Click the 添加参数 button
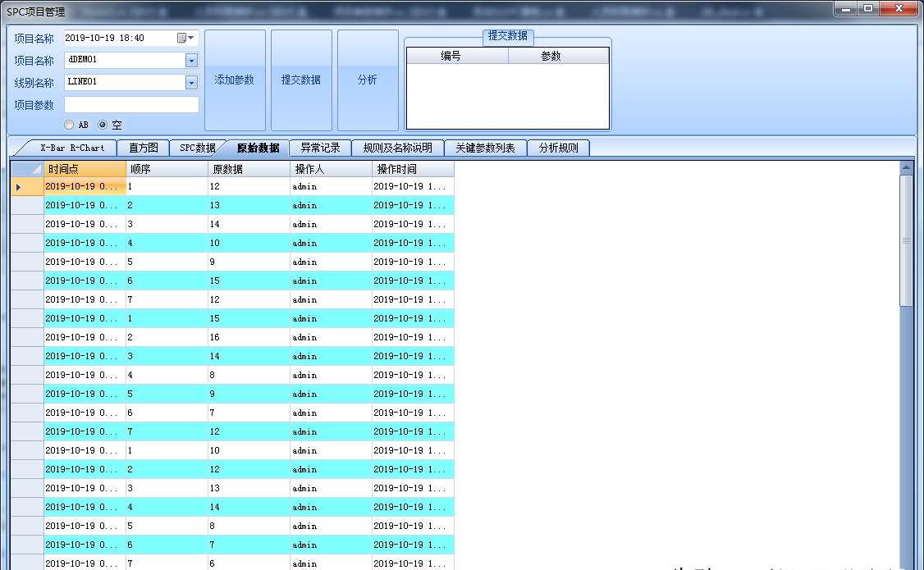Image resolution: width=924 pixels, height=570 pixels. (235, 80)
